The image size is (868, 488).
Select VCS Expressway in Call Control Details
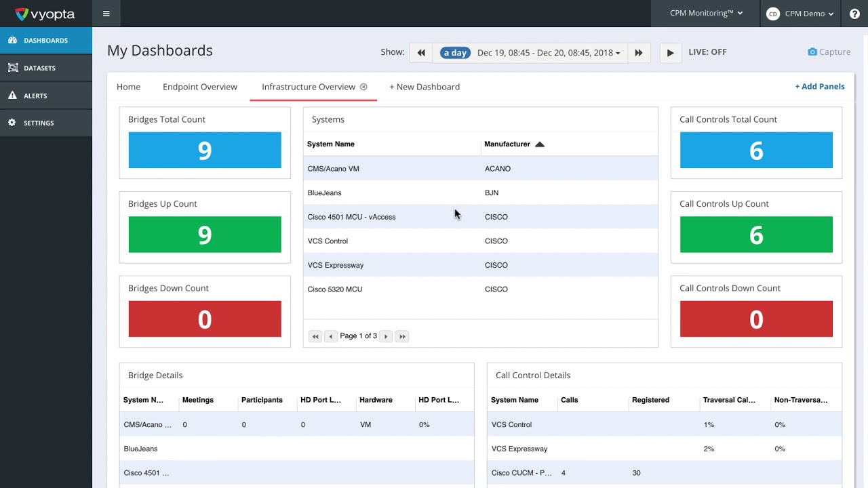pyautogui.click(x=665, y=449)
